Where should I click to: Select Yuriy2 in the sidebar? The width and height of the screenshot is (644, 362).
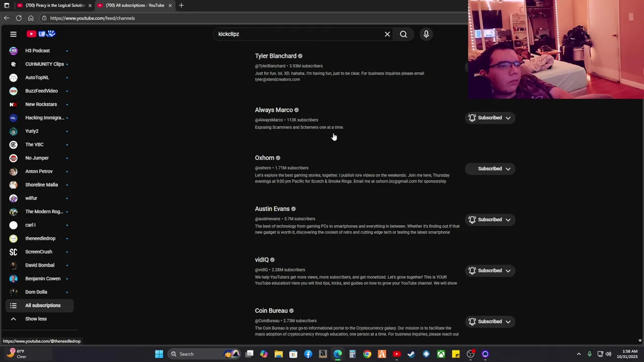(39, 131)
